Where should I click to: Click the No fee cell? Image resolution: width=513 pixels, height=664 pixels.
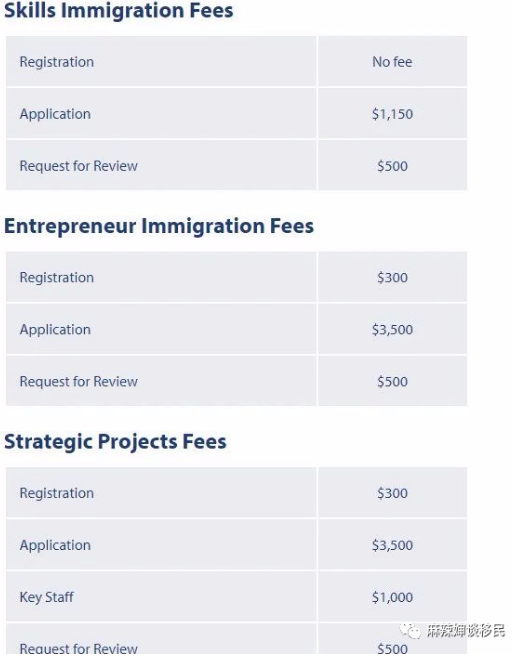click(x=392, y=62)
